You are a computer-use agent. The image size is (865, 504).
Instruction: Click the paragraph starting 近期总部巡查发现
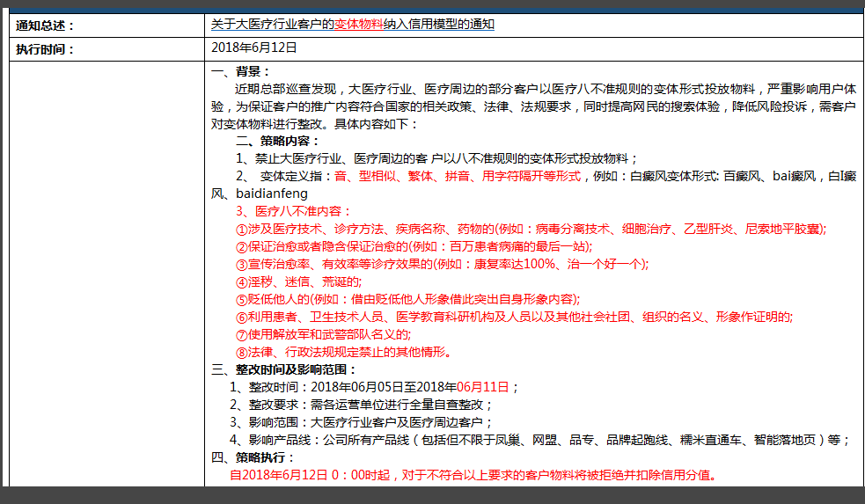(x=533, y=106)
